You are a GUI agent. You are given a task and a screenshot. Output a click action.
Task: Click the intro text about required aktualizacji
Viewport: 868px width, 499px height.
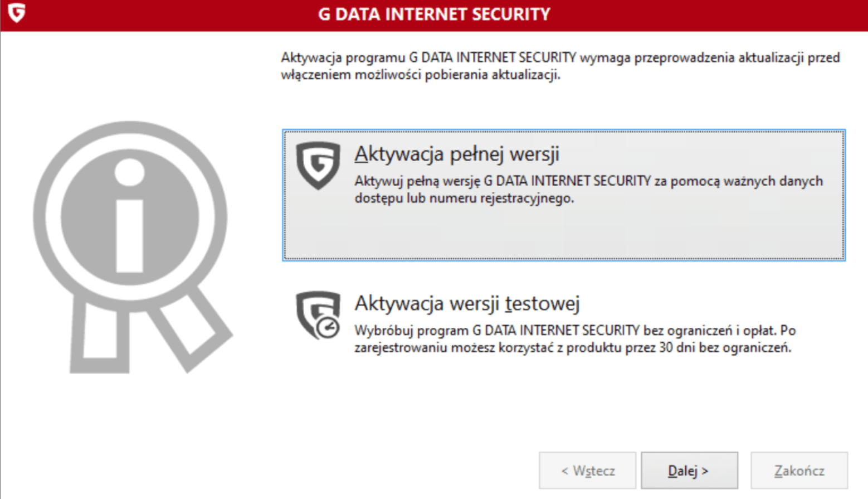[x=560, y=66]
